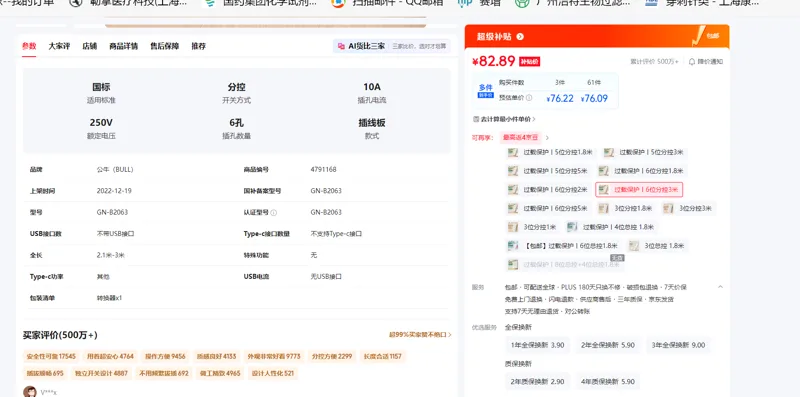Viewport: 800px width, 397px height.
Task: Choose the 过载保护 4位总控 1.8米 variant
Action: click(x=612, y=227)
